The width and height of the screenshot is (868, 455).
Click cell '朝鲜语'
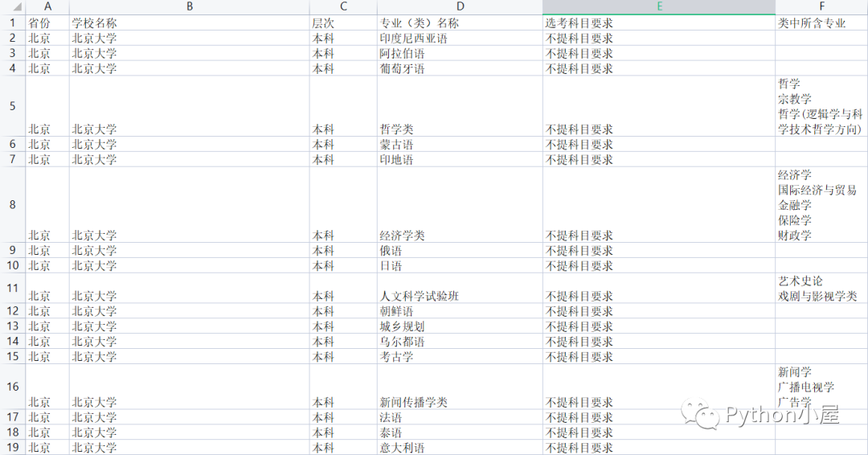click(460, 311)
